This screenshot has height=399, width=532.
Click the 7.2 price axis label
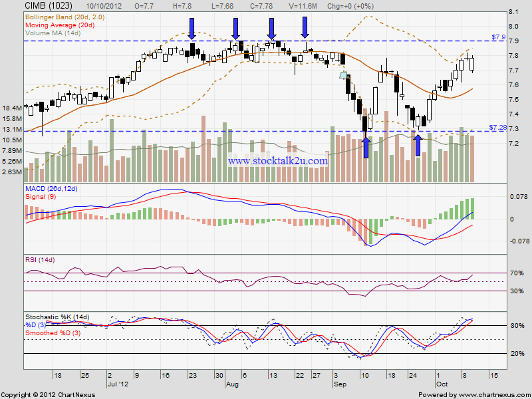click(x=513, y=144)
